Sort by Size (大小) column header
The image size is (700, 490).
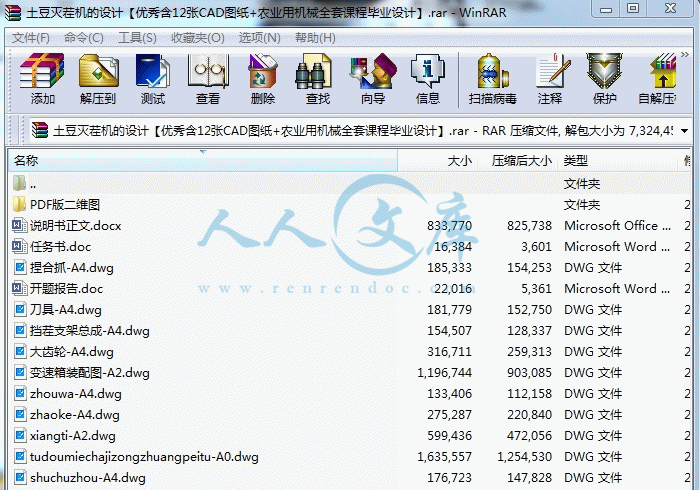point(438,161)
